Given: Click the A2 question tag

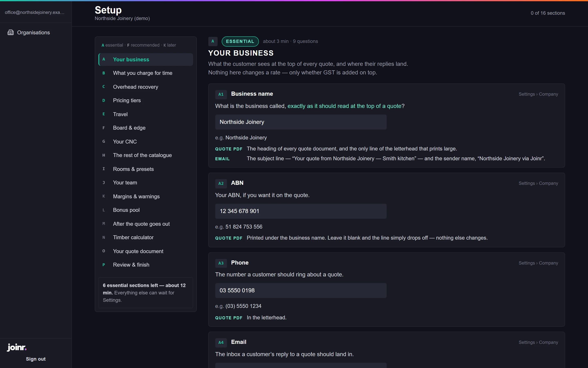Looking at the screenshot, I should [221, 183].
